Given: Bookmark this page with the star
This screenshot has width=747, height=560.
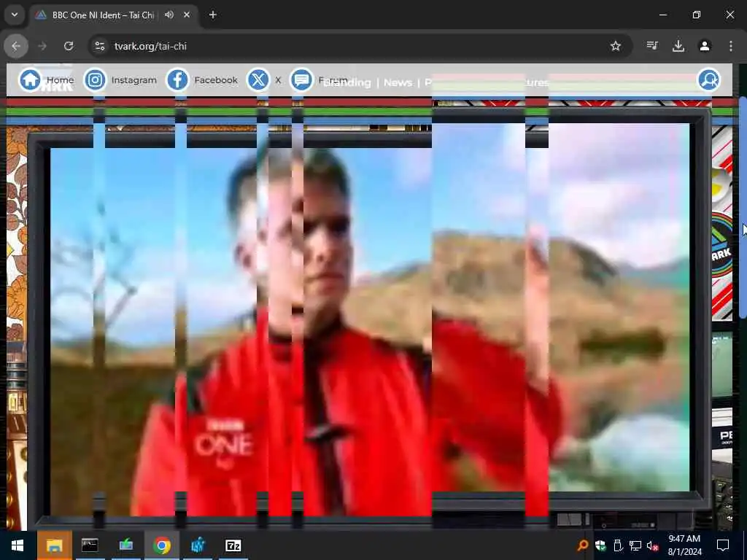Looking at the screenshot, I should [x=616, y=46].
